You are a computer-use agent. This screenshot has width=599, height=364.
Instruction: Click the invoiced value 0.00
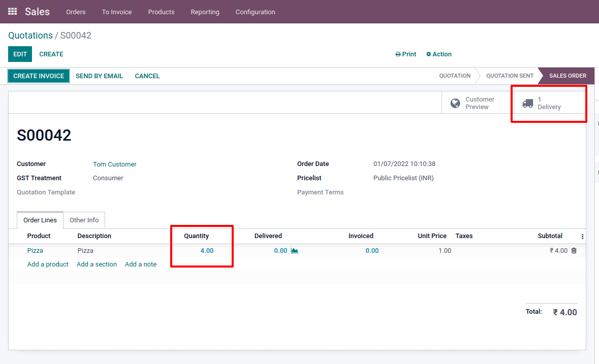coord(372,251)
